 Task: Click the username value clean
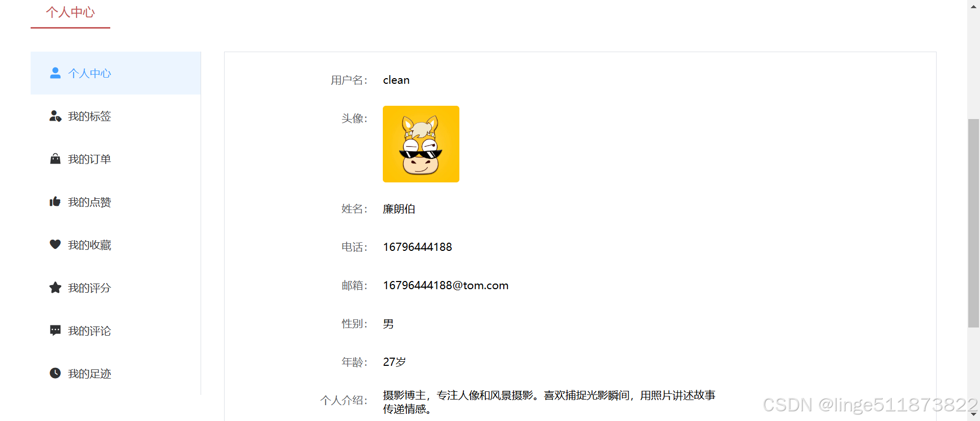point(396,80)
